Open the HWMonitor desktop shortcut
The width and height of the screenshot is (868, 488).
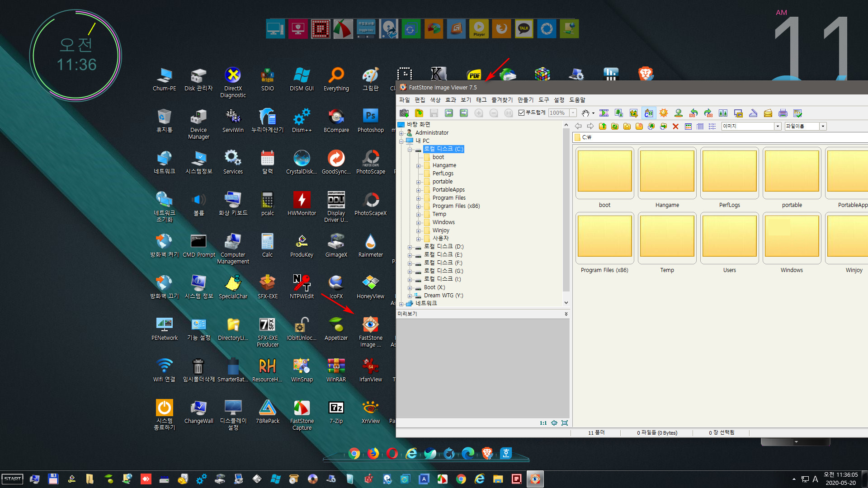(302, 204)
